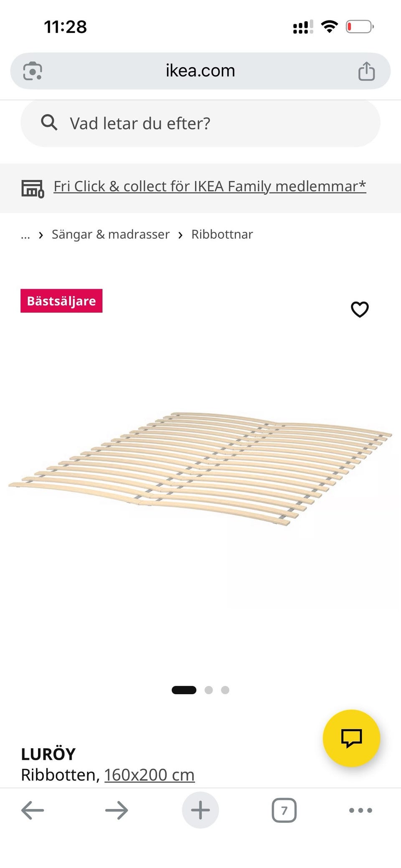Open the share icon in address bar

[366, 71]
